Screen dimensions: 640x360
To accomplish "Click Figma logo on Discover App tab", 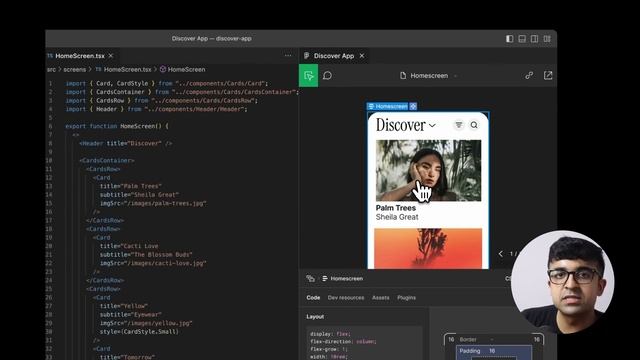I will click(x=307, y=56).
